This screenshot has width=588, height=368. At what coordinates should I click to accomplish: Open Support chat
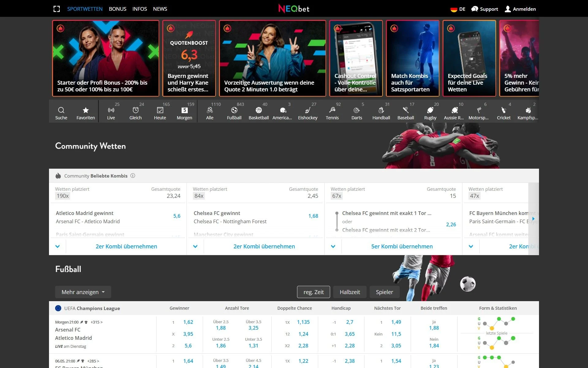coord(484,9)
